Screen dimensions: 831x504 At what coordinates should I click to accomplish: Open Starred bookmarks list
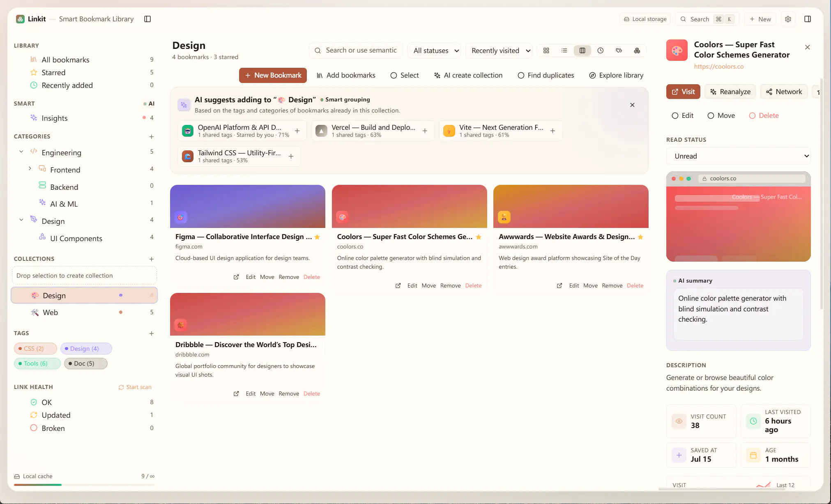click(x=84, y=72)
